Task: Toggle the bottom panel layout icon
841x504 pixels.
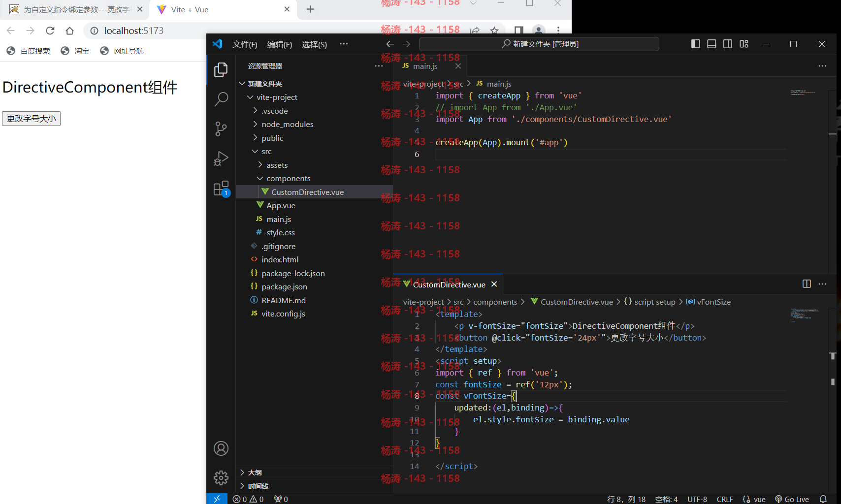Action: tap(712, 44)
